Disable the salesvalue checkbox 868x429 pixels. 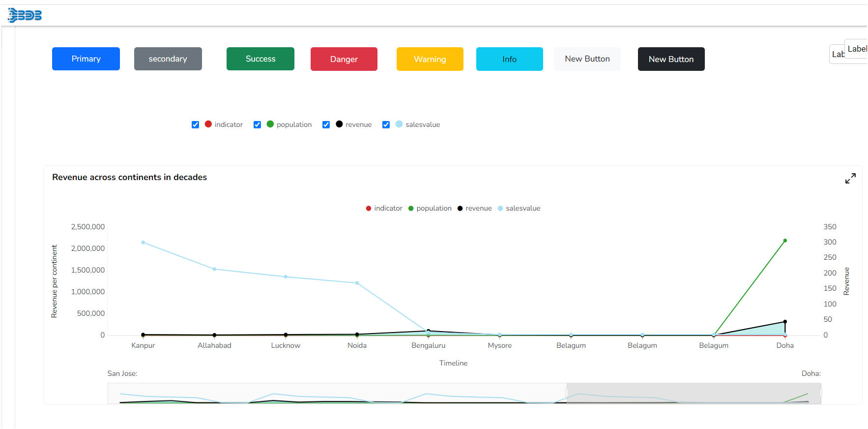[x=386, y=125]
